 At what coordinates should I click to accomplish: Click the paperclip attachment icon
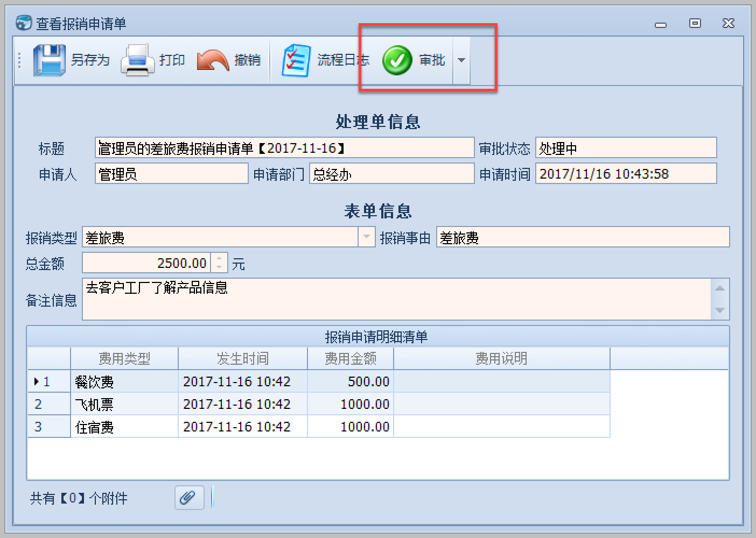coord(189,498)
